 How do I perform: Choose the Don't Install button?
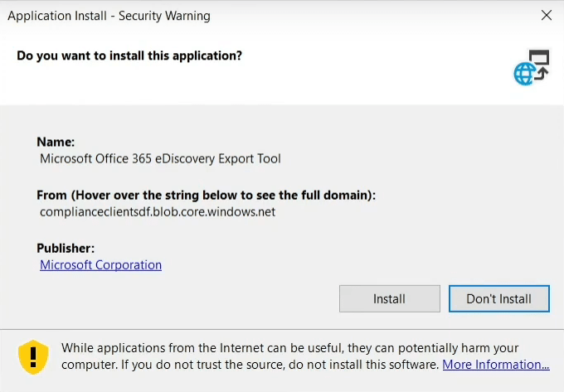499,298
